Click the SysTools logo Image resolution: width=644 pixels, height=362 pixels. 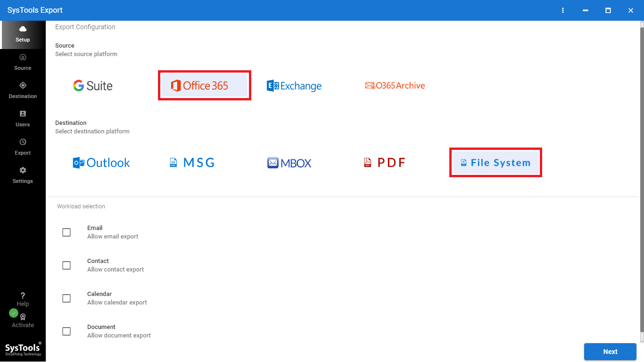click(x=23, y=349)
